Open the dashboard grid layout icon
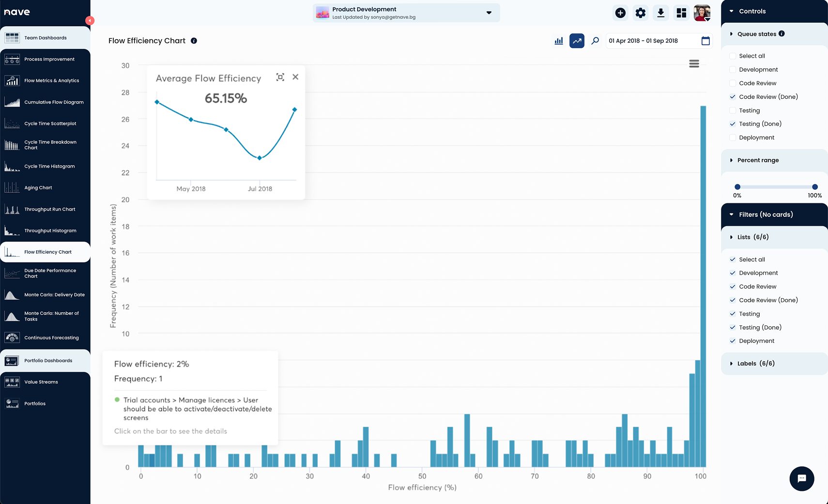This screenshot has width=828, height=504. pyautogui.click(x=681, y=13)
